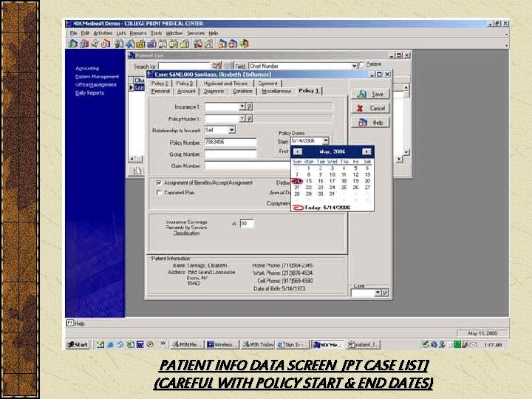Click the first quick launch icon after Start

[100, 344]
